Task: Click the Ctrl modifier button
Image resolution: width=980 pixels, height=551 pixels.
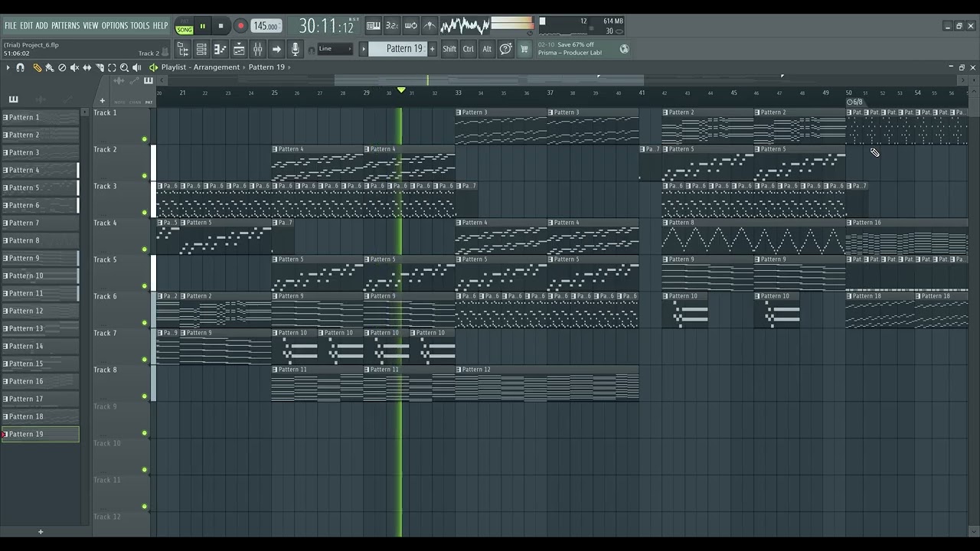Action: point(469,49)
